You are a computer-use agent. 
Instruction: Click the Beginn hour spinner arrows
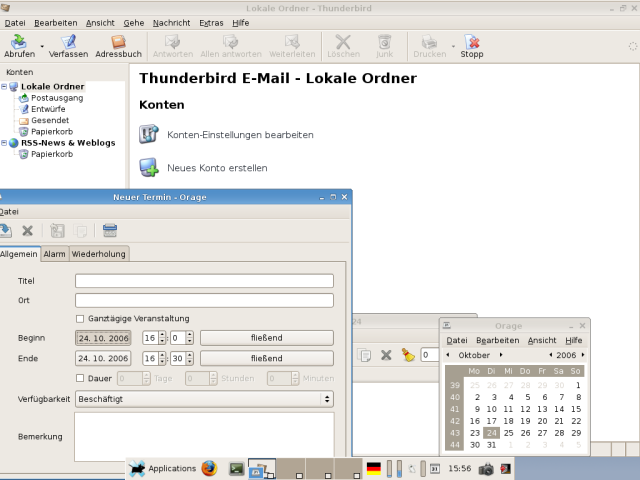(x=162, y=338)
